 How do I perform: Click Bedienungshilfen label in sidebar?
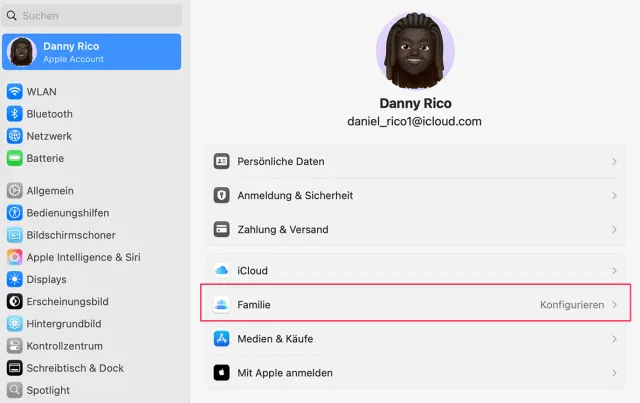(68, 213)
